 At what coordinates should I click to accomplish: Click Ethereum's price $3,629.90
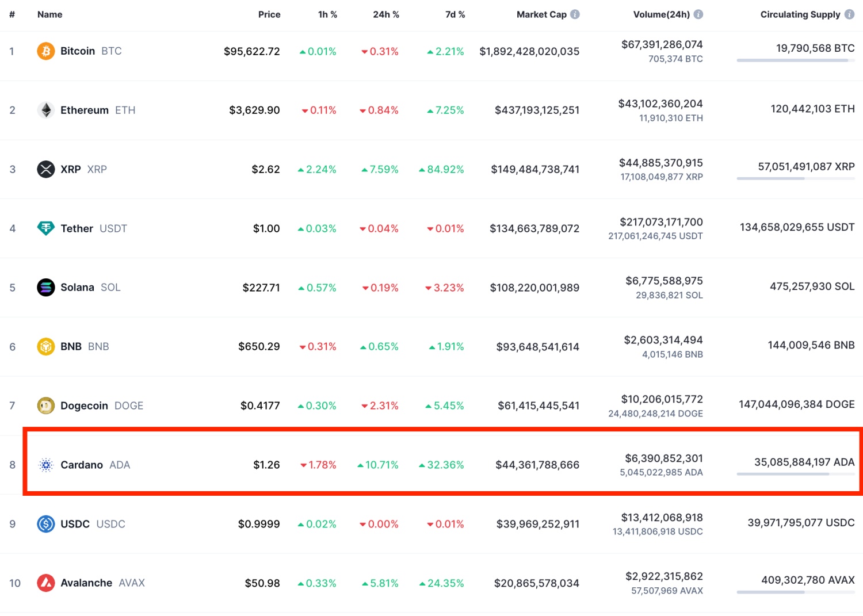coord(254,110)
